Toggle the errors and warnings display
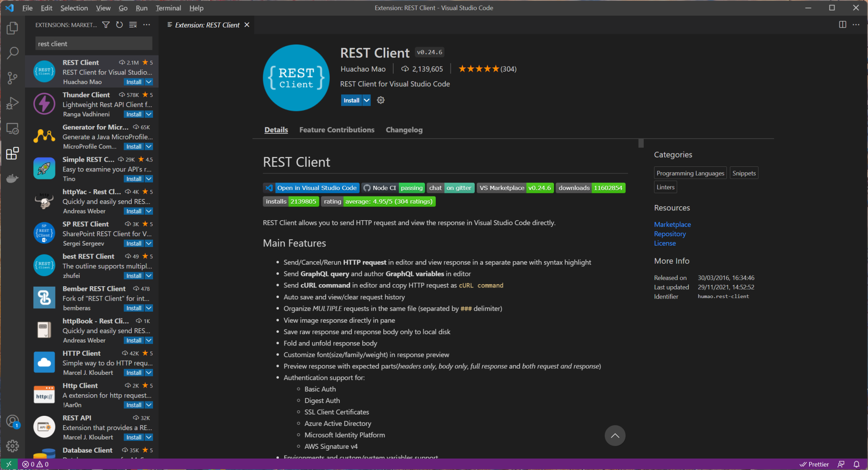 35,464
